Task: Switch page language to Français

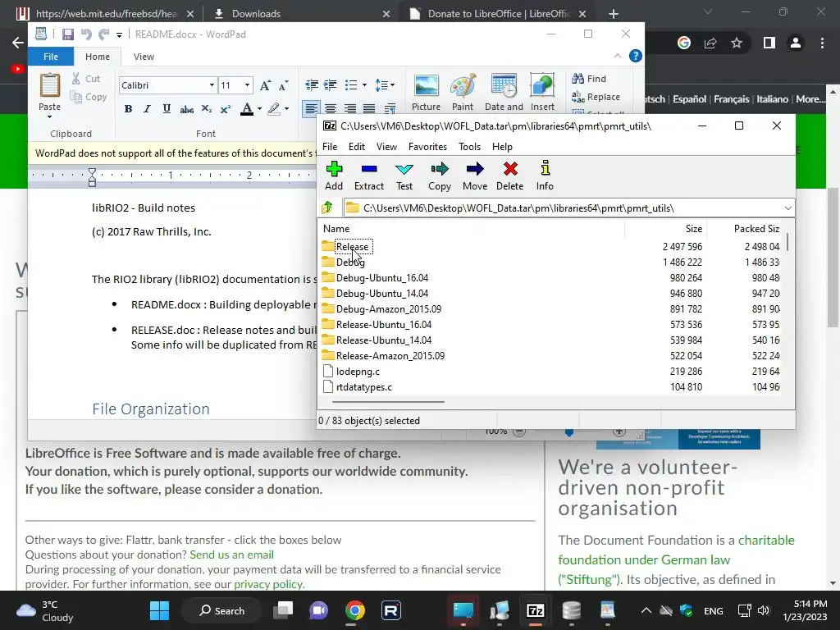Action: click(731, 99)
